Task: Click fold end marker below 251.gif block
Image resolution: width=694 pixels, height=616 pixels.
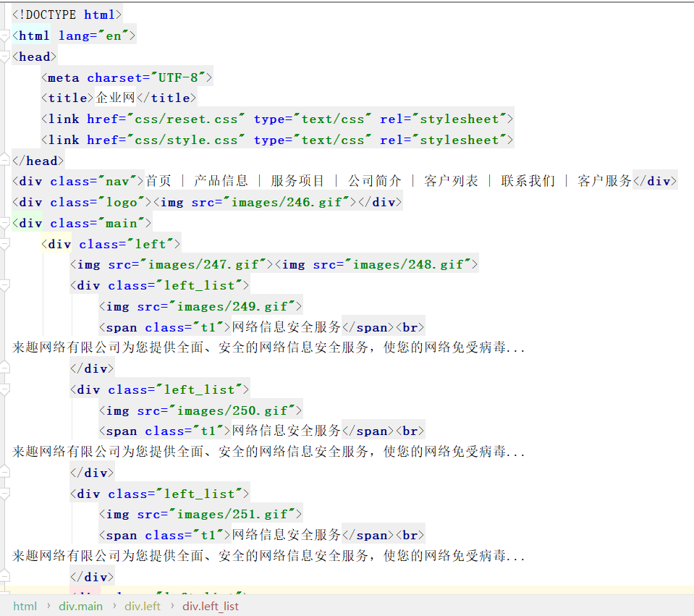Action: (4, 577)
